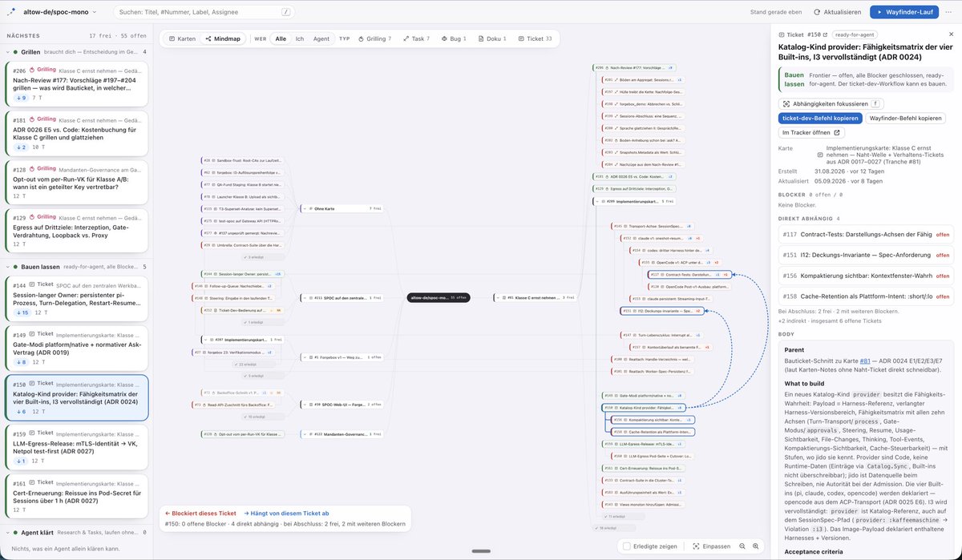Open sidebar card #129 Egress auf Drittziele
Viewport: 962px width, 560px height.
pos(75,232)
